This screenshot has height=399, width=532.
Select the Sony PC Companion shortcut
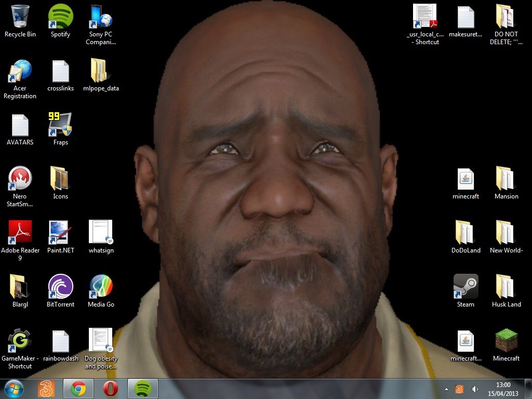(101, 25)
